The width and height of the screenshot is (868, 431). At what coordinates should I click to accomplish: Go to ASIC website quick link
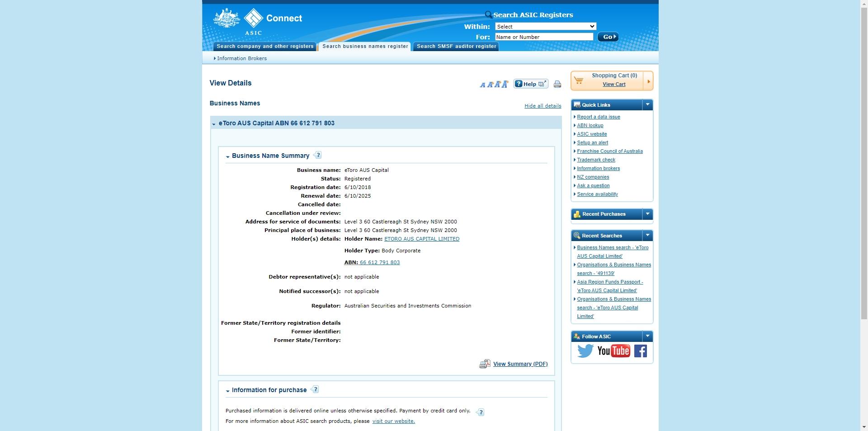(x=592, y=134)
